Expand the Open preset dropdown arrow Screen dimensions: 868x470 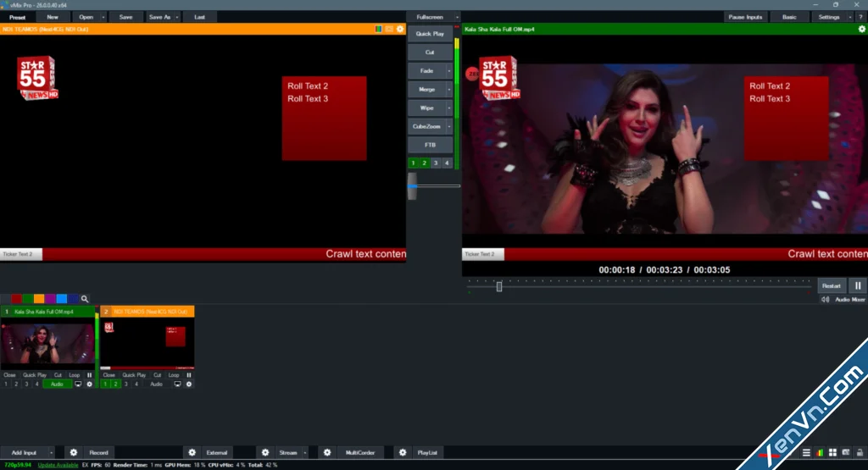pos(103,17)
